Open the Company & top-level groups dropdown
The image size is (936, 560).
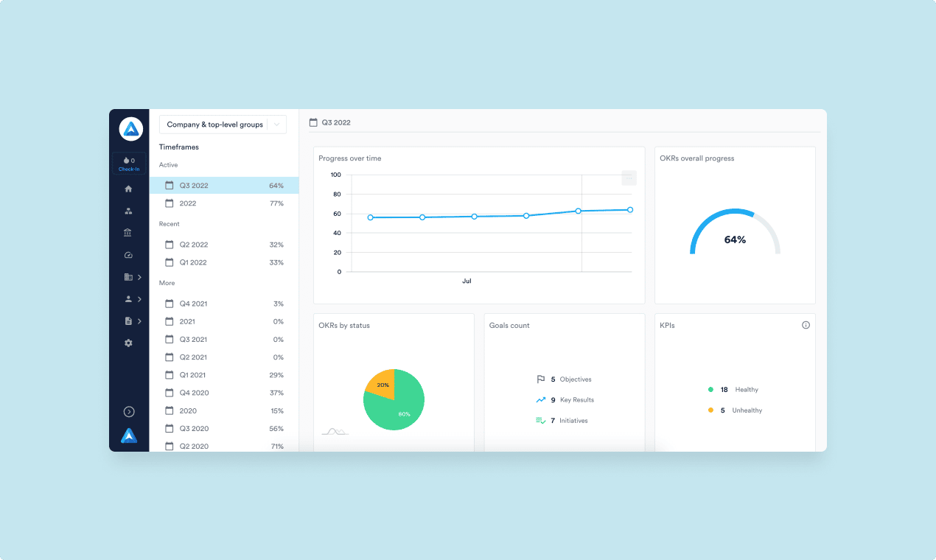click(223, 124)
